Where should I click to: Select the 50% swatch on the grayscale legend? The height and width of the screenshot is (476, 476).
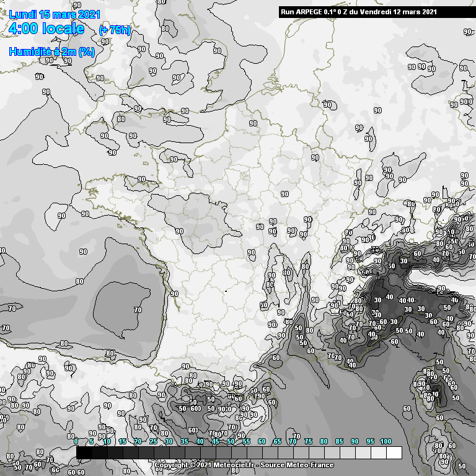click(239, 453)
